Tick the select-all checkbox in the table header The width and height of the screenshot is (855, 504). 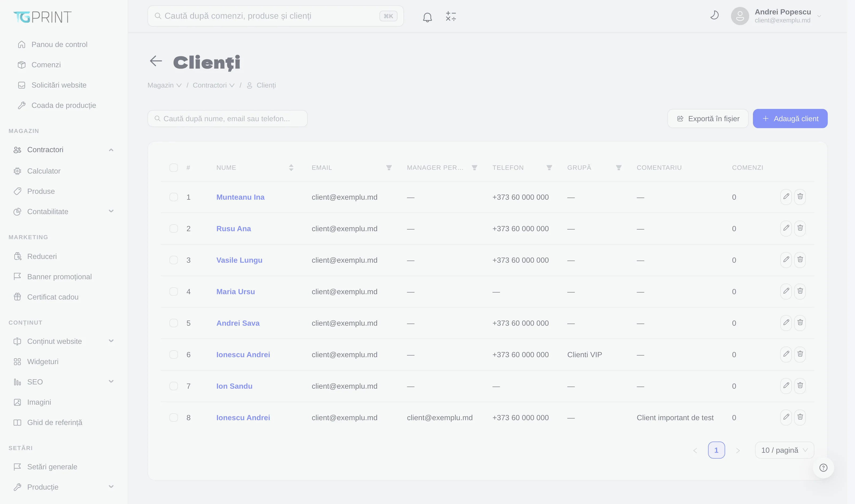[174, 167]
